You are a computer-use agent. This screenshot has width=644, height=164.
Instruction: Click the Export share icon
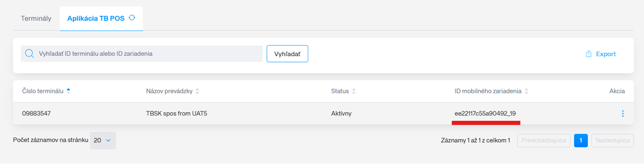(x=588, y=54)
